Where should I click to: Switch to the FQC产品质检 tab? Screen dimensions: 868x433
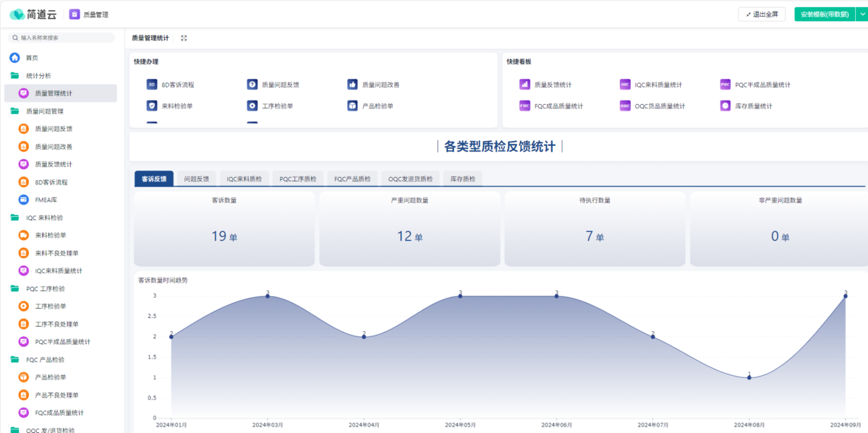pyautogui.click(x=352, y=179)
